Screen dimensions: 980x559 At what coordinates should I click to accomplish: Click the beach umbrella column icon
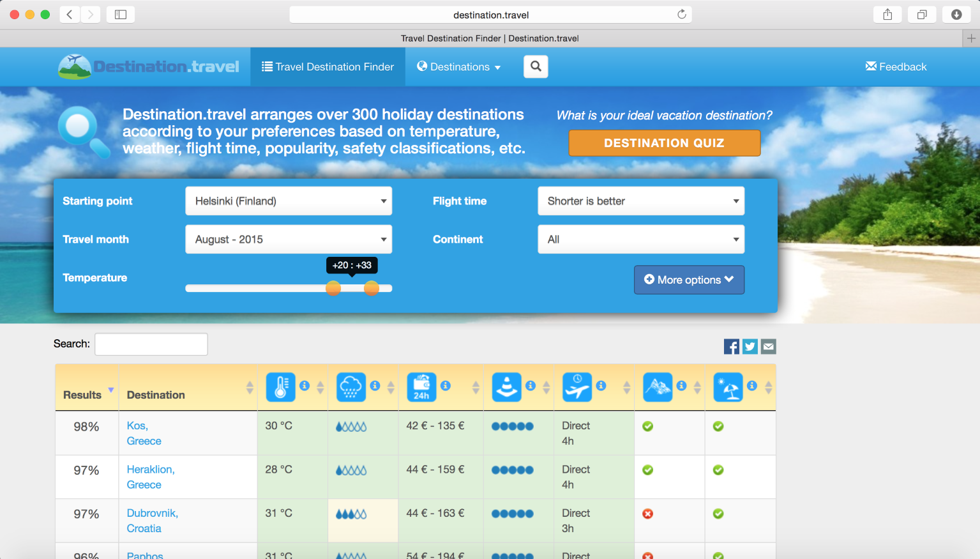pyautogui.click(x=728, y=387)
